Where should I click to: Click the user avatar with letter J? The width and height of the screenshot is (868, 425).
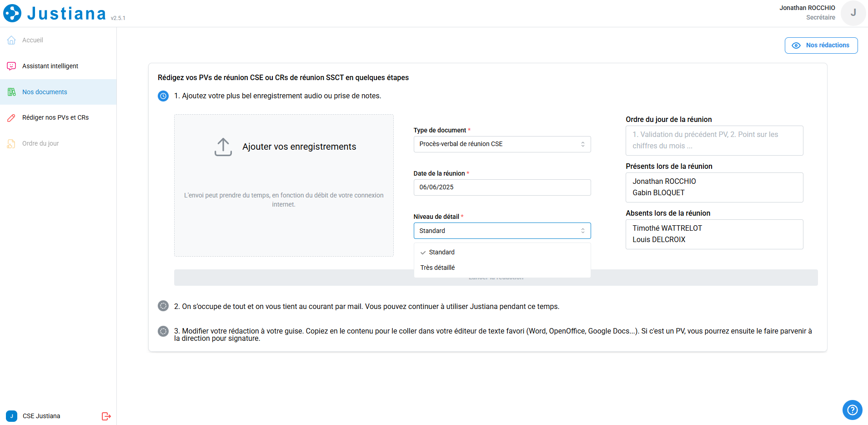[853, 13]
